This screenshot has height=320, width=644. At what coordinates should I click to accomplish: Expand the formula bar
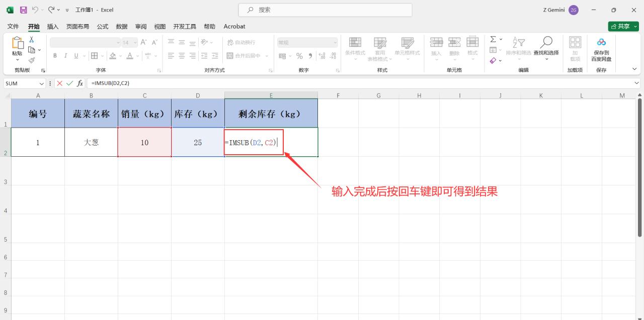637,83
